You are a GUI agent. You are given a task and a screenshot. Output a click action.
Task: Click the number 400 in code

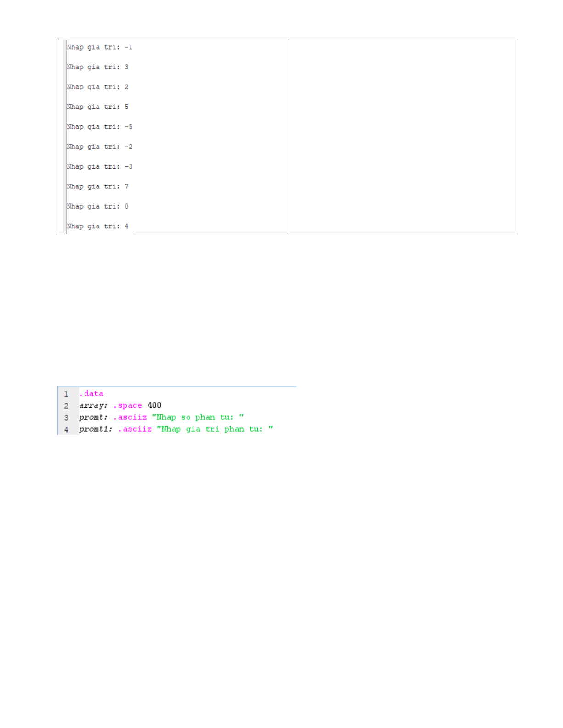pos(154,405)
